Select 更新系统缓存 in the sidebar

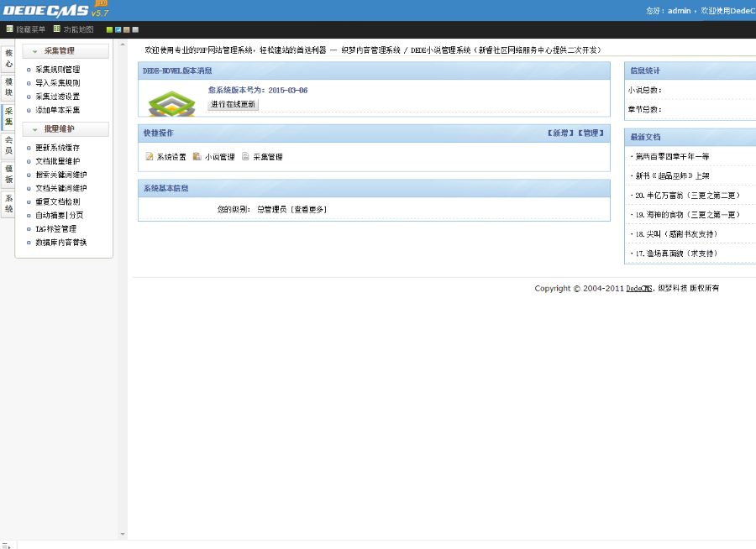[x=58, y=148]
